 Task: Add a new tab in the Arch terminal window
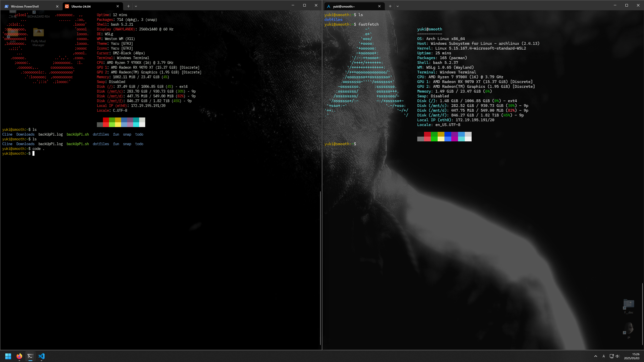point(390,6)
